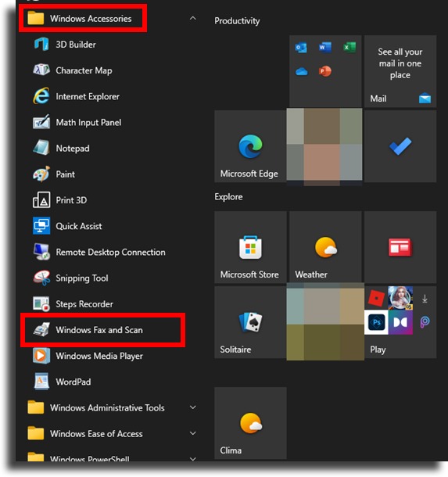
Task: Expand Windows PowerShell folder chevron
Action: (x=192, y=458)
